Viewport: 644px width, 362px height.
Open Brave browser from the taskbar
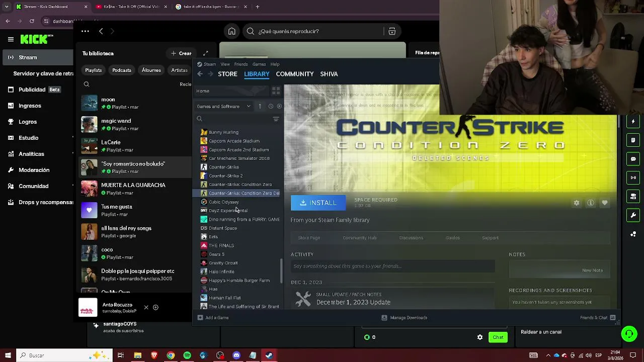[x=154, y=355]
